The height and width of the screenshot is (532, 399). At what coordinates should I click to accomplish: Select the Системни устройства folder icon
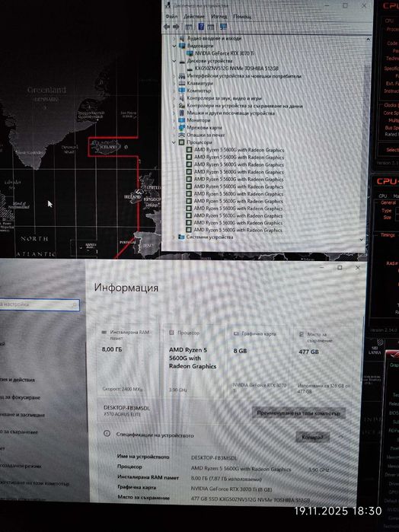182,237
